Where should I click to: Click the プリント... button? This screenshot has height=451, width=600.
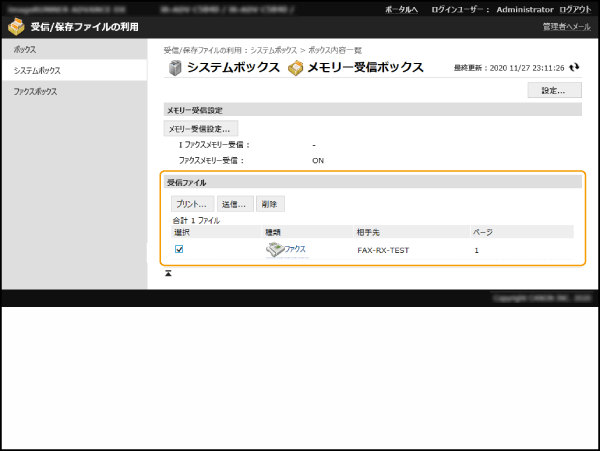pyautogui.click(x=190, y=204)
